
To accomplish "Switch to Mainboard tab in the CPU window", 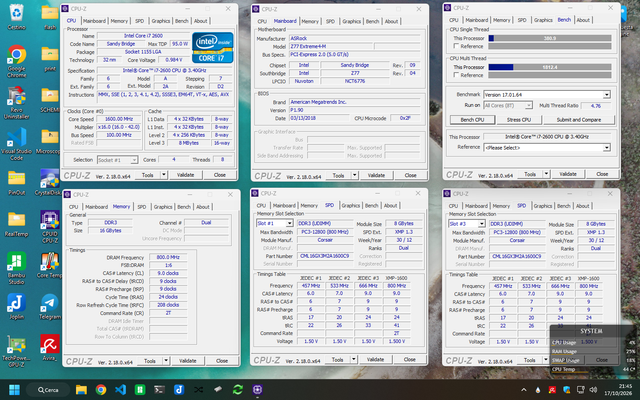I will pyautogui.click(x=94, y=21).
